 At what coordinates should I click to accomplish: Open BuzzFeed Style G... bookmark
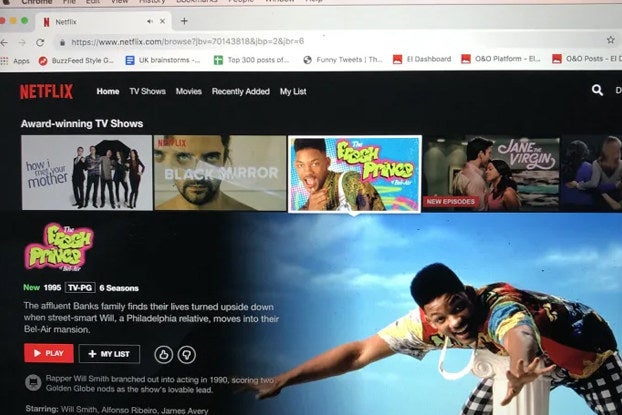point(76,61)
